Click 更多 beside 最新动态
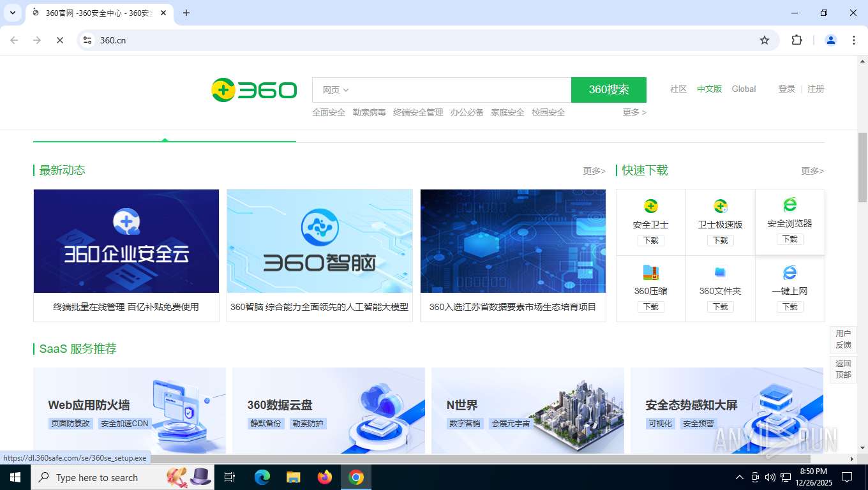The image size is (868, 490). tap(594, 171)
